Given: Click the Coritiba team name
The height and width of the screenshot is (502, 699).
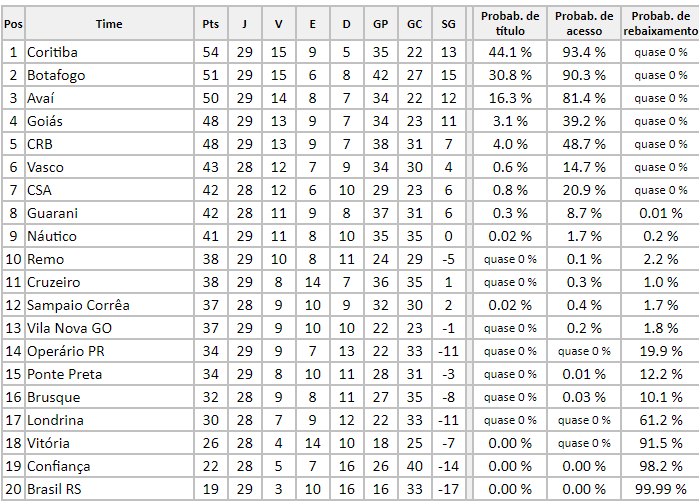Looking at the screenshot, I should [x=53, y=52].
